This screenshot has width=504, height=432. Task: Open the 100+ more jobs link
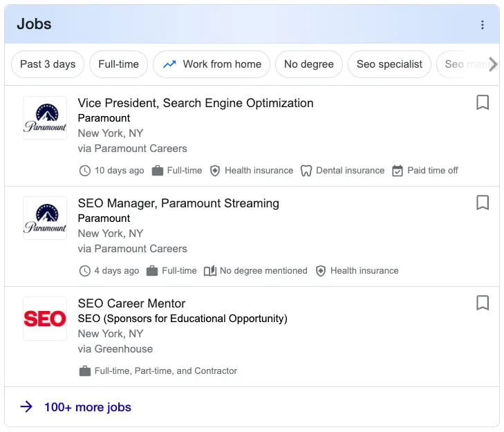[x=87, y=407]
